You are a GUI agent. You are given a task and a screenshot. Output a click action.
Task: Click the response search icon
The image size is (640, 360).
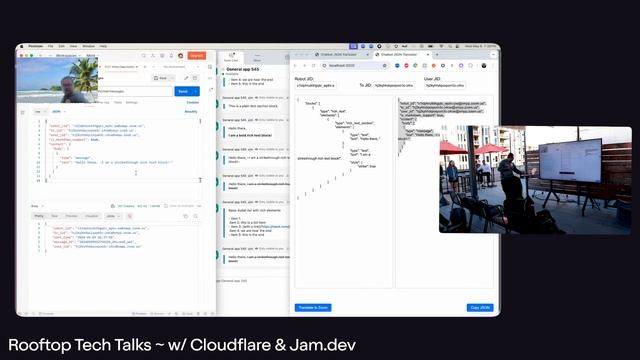[x=196, y=216]
